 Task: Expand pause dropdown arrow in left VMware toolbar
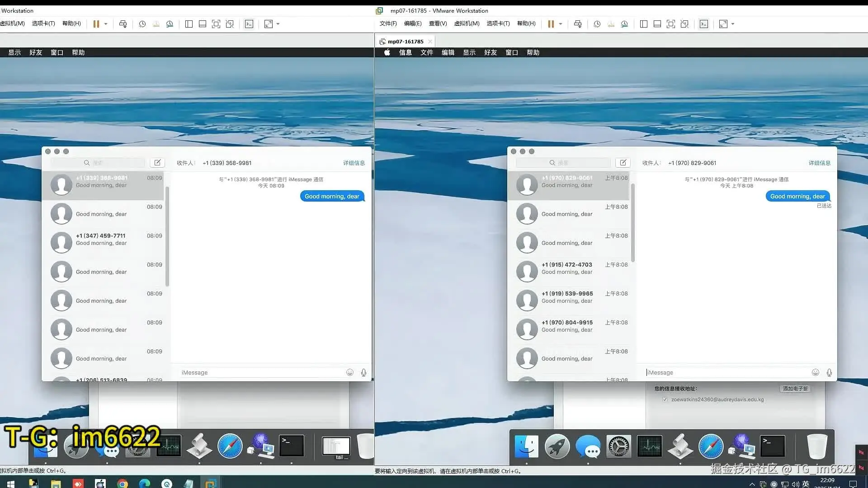coord(106,24)
